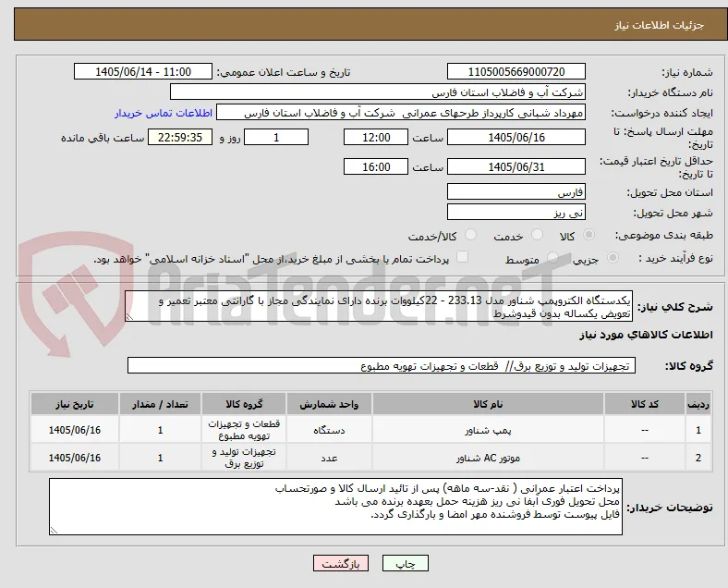Click the گروه کالا column header
Screen dimensions: 728x588
click(244, 404)
